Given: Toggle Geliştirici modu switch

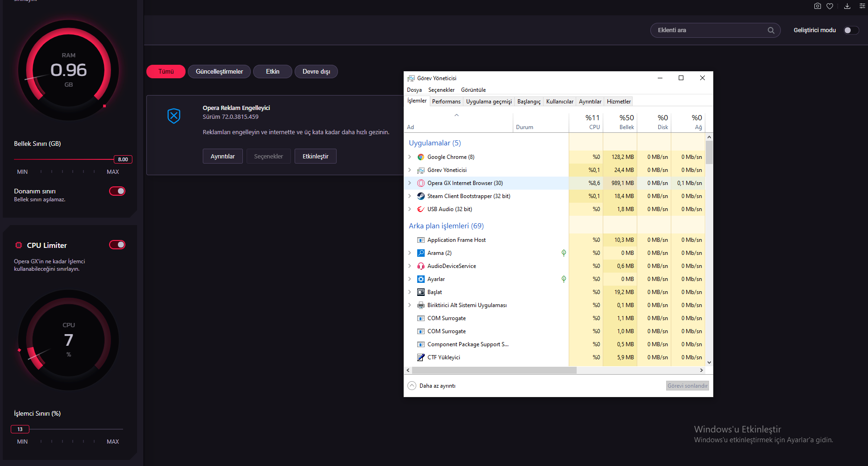Looking at the screenshot, I should tap(851, 30).
